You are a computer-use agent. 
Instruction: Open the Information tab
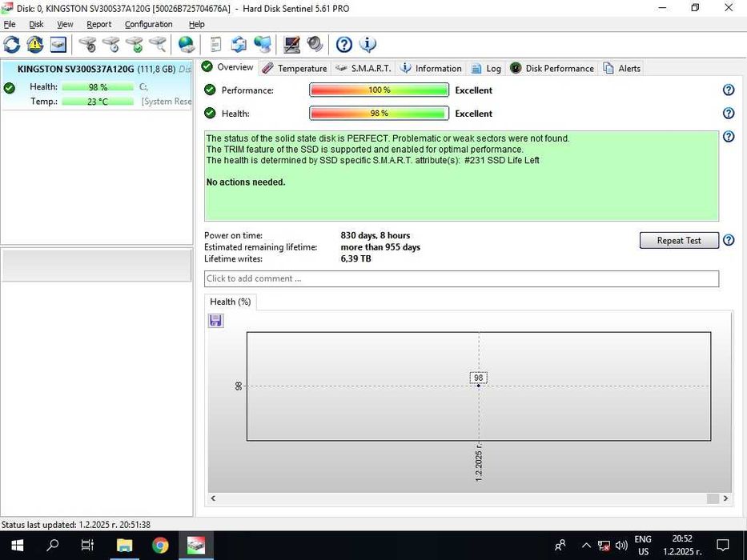(431, 69)
